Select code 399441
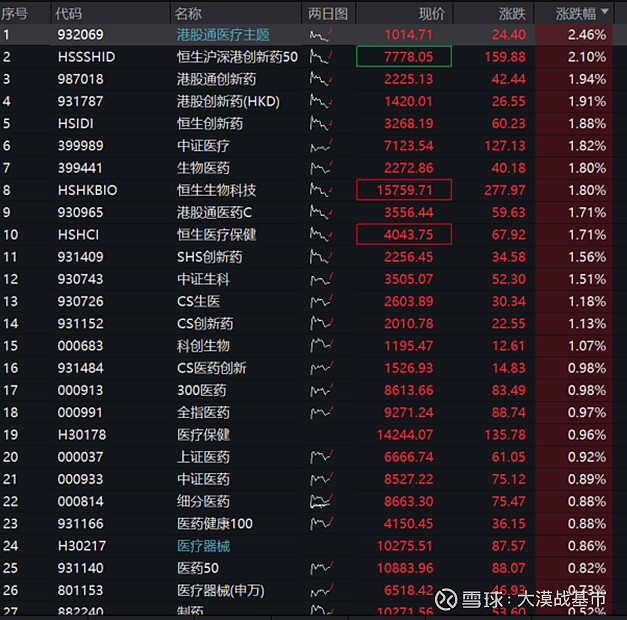Image resolution: width=627 pixels, height=620 pixels. [80, 168]
